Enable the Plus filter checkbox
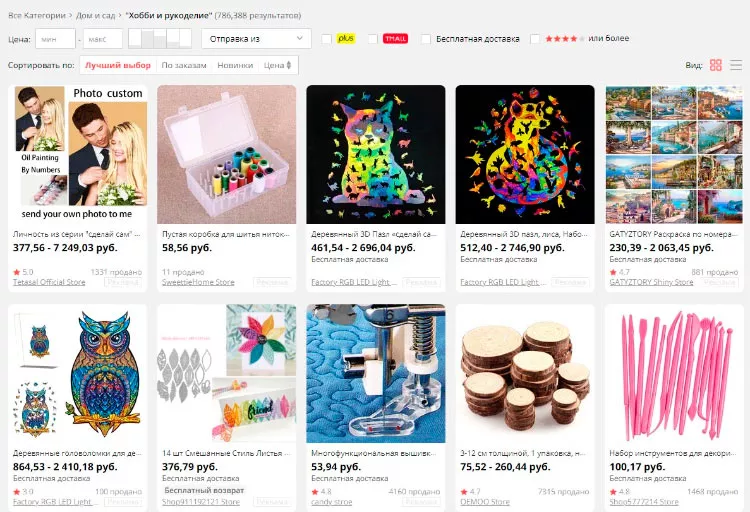 pos(327,39)
